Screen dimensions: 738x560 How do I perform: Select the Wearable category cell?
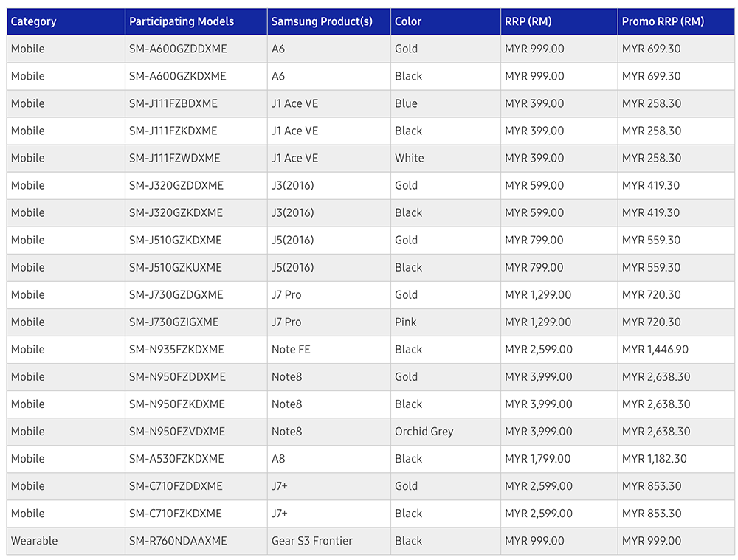tap(34, 541)
